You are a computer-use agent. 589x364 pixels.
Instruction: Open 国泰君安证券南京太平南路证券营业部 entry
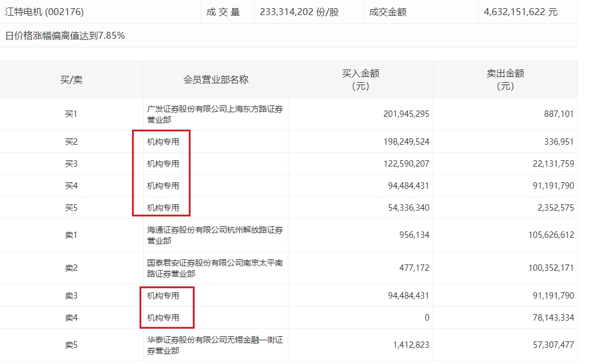215,268
